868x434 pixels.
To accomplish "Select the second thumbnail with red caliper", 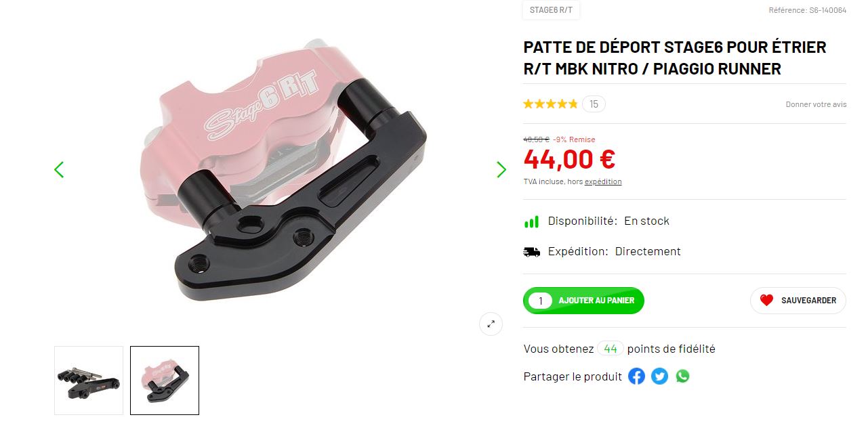I will coord(165,381).
